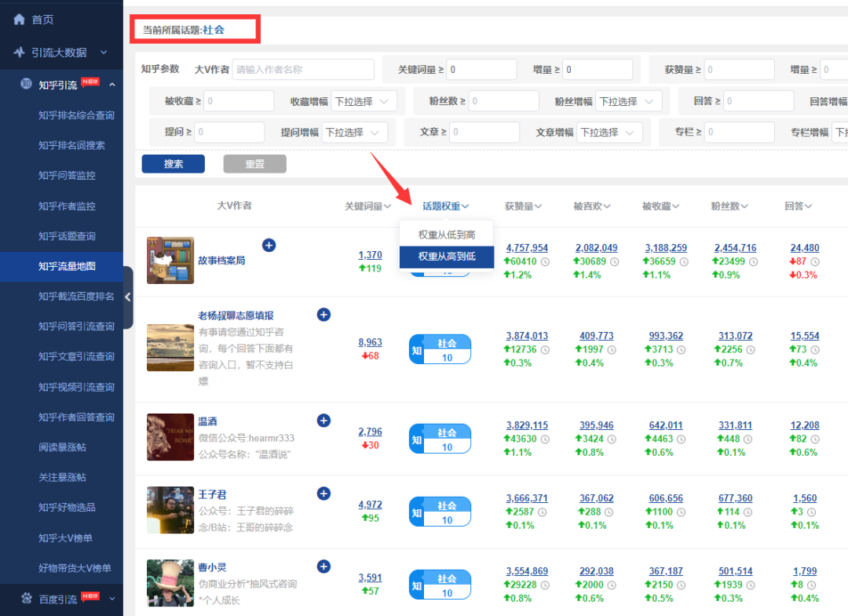Image resolution: width=848 pixels, height=616 pixels.
Task: Click the clock icon beside 43630
Action: click(x=545, y=439)
